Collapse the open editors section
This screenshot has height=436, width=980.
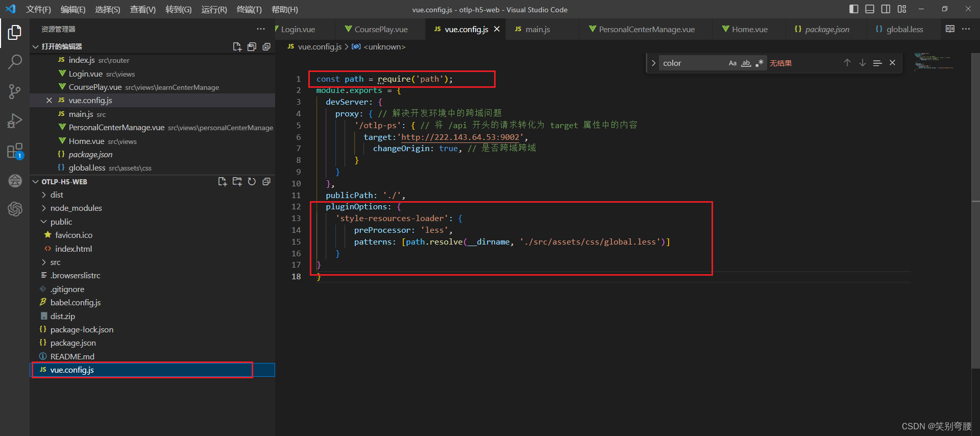[x=36, y=47]
